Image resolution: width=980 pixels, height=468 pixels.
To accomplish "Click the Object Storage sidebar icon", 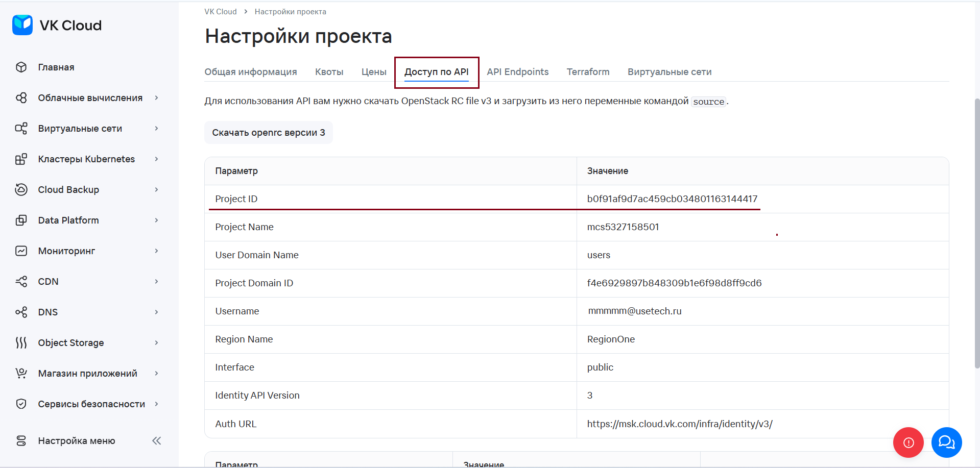I will click(21, 343).
